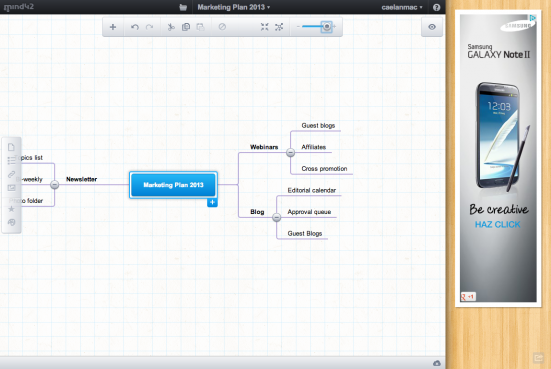Viewport: 551px width, 369px height.
Task: Click the share icon at bottom right corner
Action: click(x=538, y=358)
